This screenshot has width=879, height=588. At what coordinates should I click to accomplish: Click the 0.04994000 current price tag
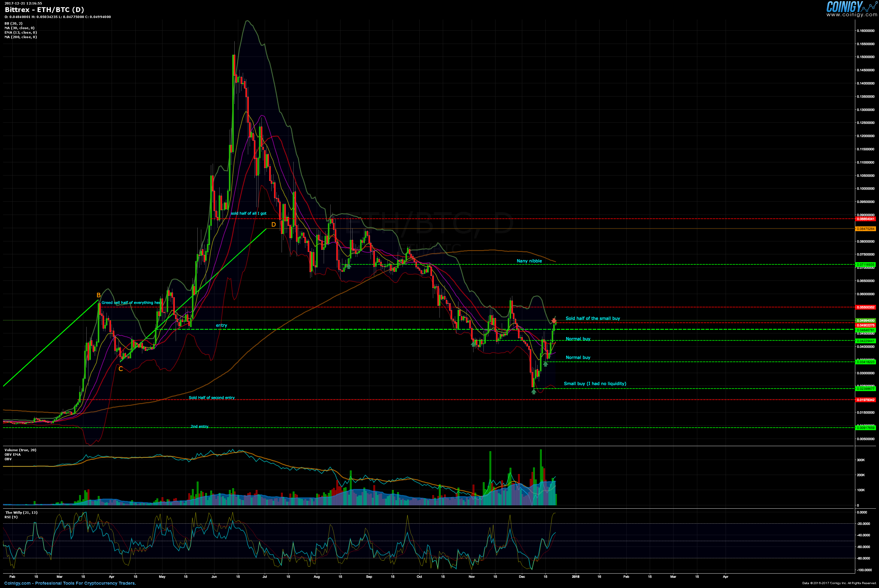866,321
